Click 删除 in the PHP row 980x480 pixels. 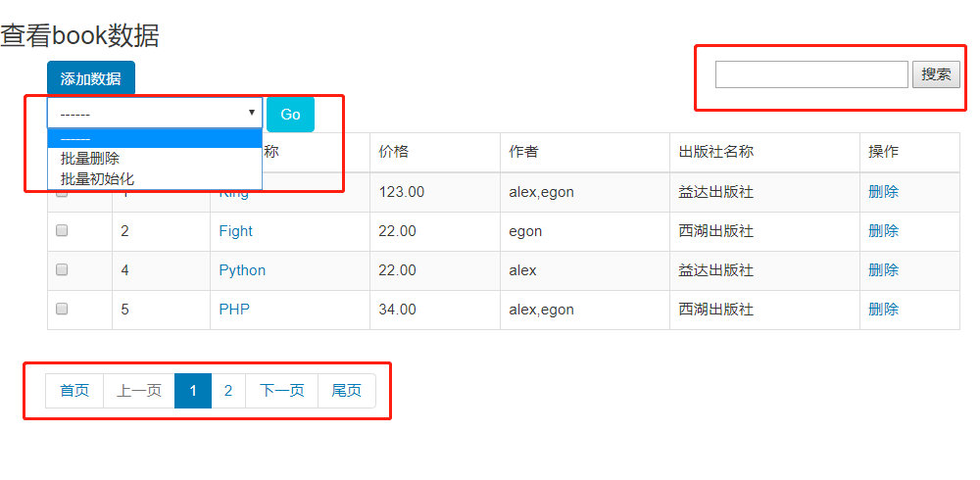tap(883, 310)
